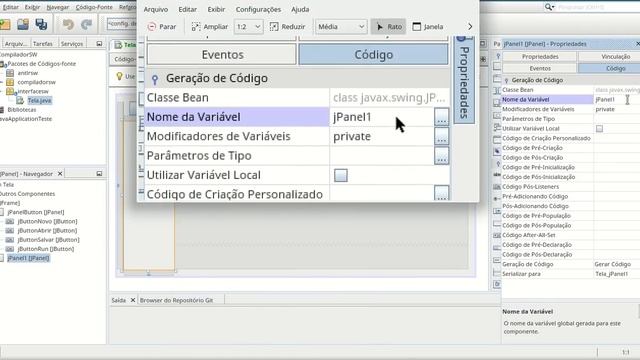Click the Tela_jPanel1 serialize value
Screen dimensions: 640x360
(x=617, y=274)
